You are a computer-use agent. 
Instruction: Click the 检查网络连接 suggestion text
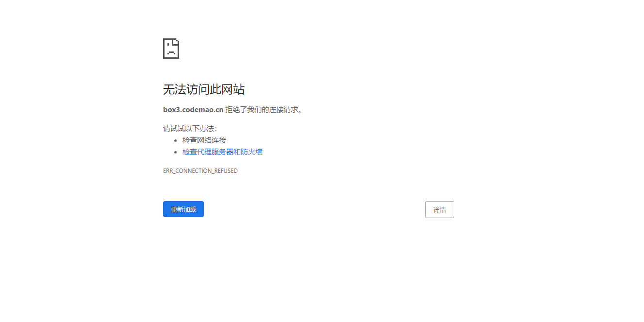[204, 140]
